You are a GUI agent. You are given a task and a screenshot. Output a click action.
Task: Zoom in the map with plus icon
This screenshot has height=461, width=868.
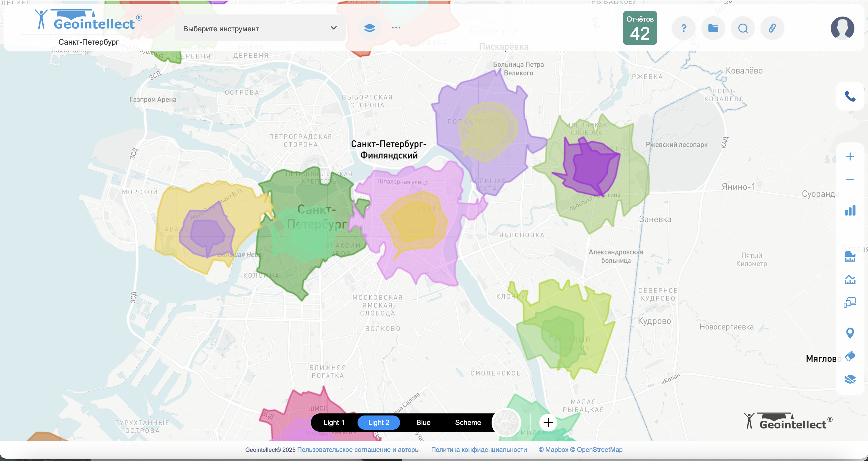[x=850, y=157]
